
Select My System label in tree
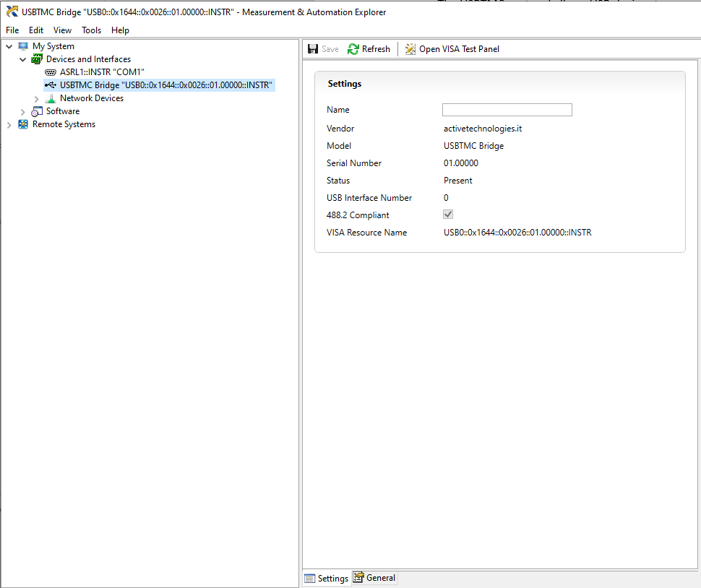click(53, 46)
